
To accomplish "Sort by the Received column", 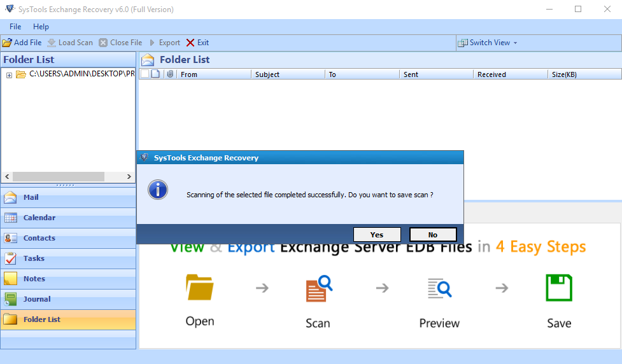I will [511, 74].
